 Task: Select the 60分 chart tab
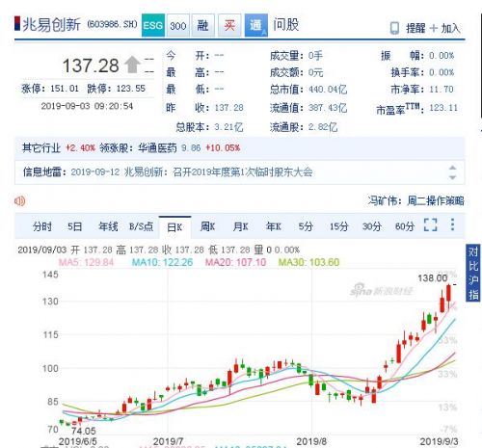click(405, 226)
